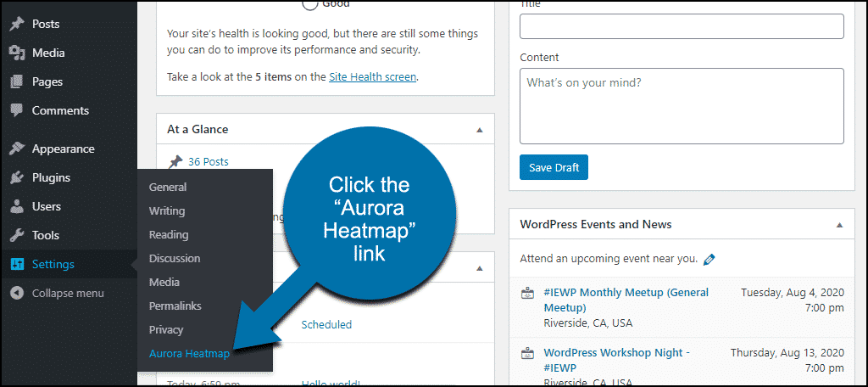The width and height of the screenshot is (868, 387).
Task: Open #IEWP Monthly Meetup event link
Action: pos(626,300)
